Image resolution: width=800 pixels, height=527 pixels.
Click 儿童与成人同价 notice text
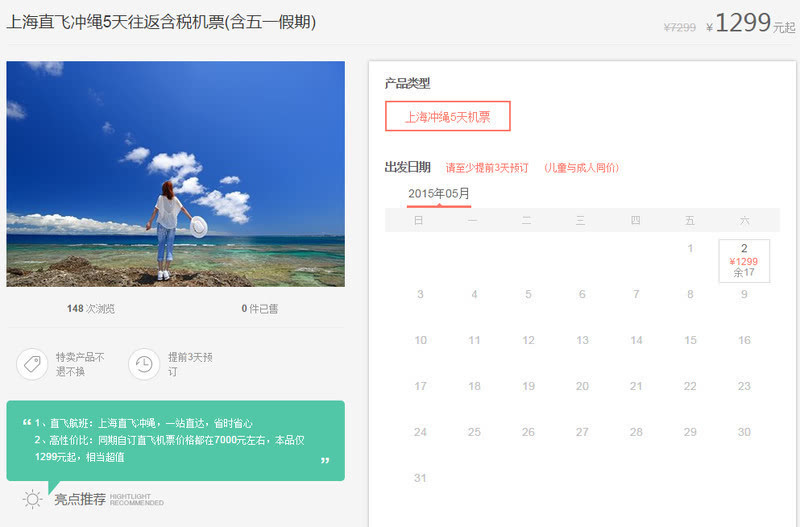pyautogui.click(x=581, y=168)
